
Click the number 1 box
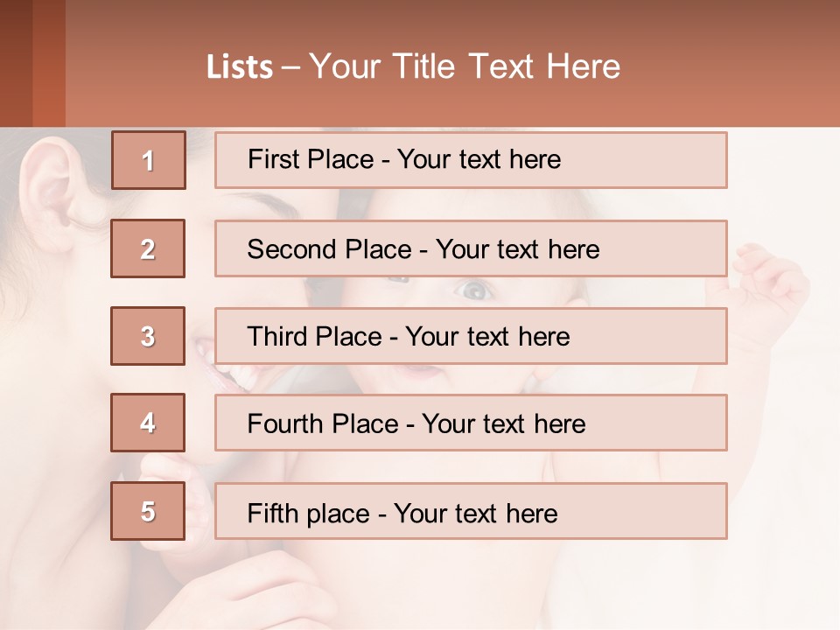click(149, 160)
